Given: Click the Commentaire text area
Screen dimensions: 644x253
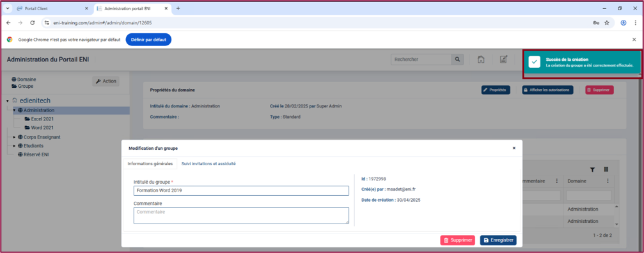Looking at the screenshot, I should click(x=241, y=216).
